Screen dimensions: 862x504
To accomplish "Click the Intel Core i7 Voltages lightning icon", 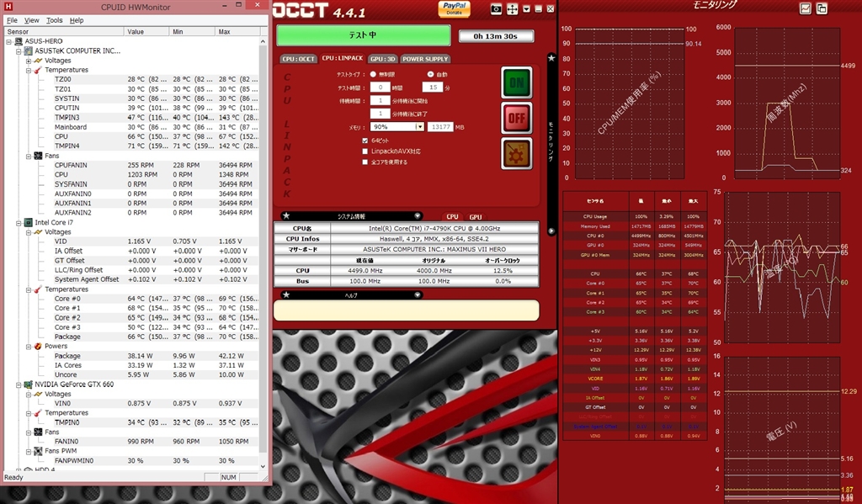I will coord(38,232).
